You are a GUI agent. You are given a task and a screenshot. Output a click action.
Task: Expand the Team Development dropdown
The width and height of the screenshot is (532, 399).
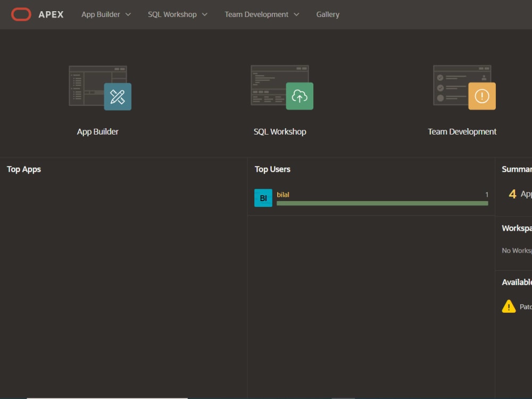pyautogui.click(x=296, y=14)
